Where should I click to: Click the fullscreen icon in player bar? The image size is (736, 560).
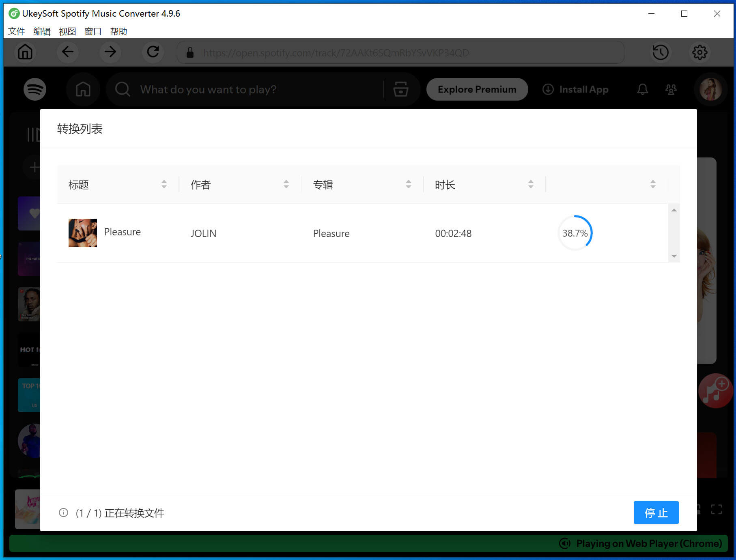717,509
